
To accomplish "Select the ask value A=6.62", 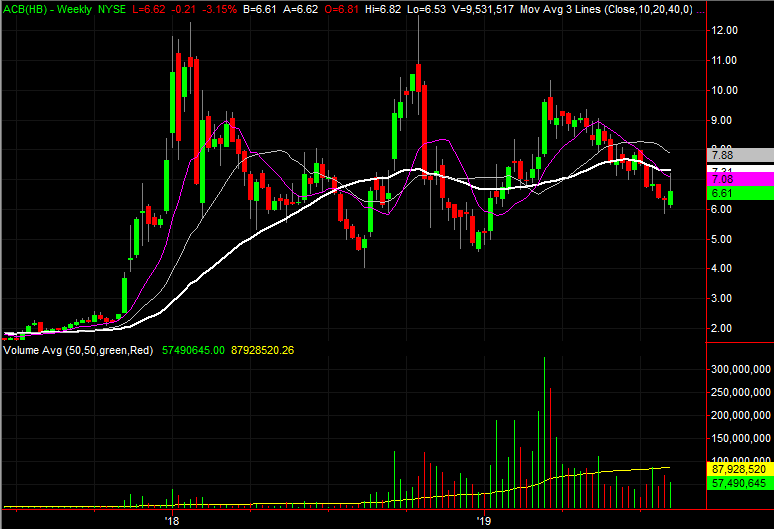I will tap(301, 9).
